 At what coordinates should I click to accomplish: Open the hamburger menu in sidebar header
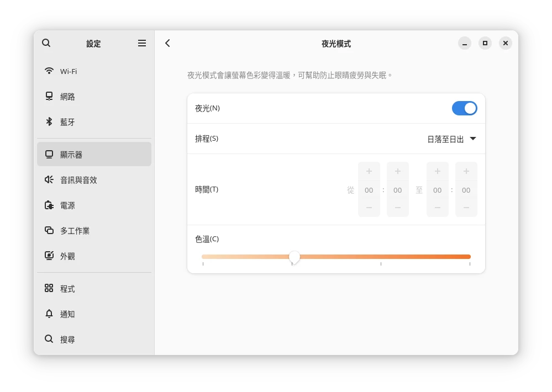pyautogui.click(x=142, y=43)
